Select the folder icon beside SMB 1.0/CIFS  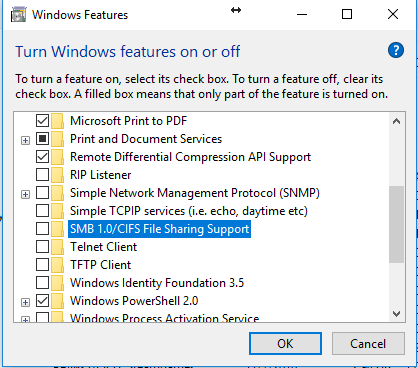click(57, 229)
